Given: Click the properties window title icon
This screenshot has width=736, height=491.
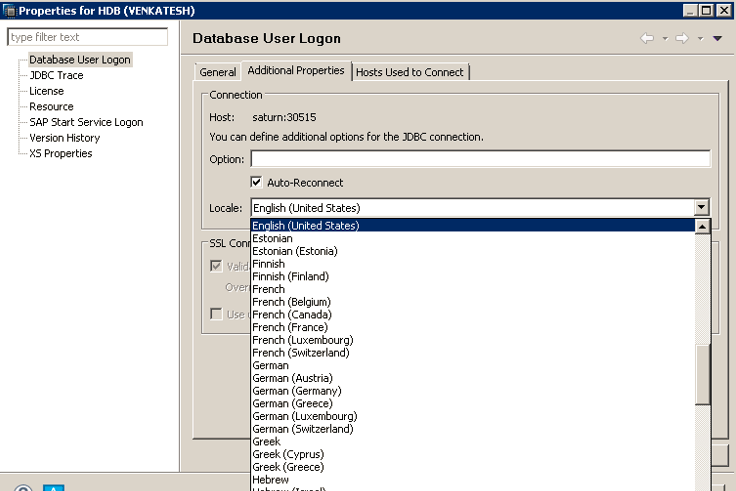Looking at the screenshot, I should pyautogui.click(x=9, y=9).
